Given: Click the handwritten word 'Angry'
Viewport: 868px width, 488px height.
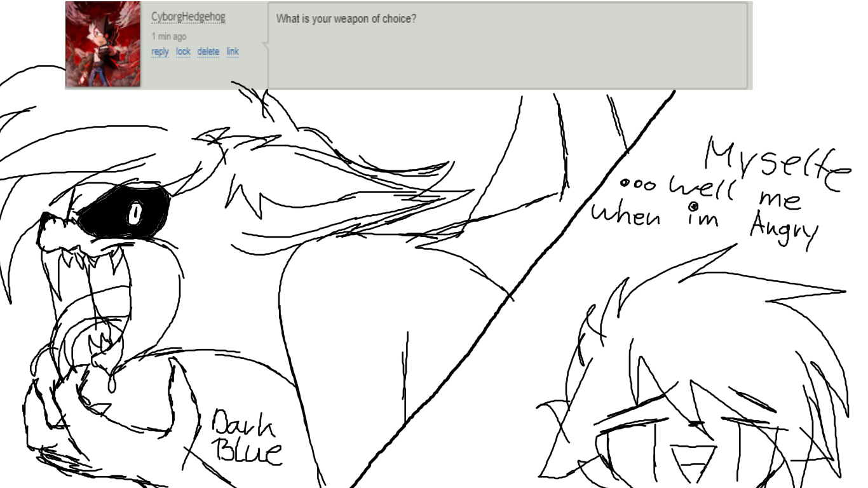Looking at the screenshot, I should (782, 227).
